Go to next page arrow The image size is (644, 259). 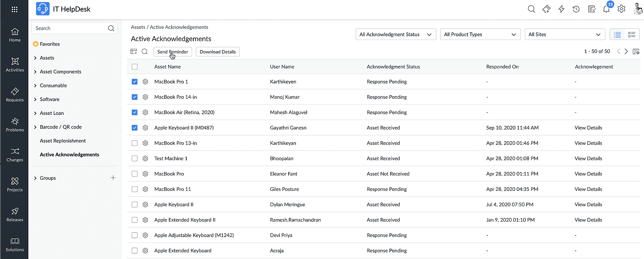tap(626, 51)
